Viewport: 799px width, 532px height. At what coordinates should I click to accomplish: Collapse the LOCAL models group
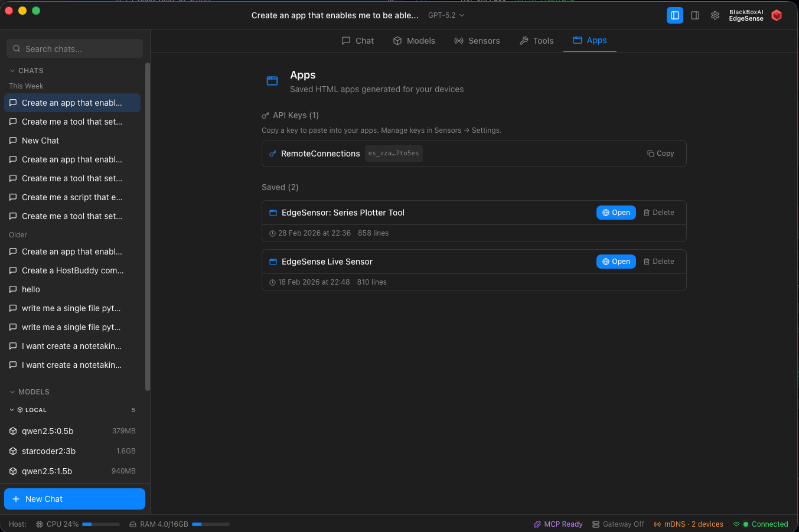click(x=12, y=410)
